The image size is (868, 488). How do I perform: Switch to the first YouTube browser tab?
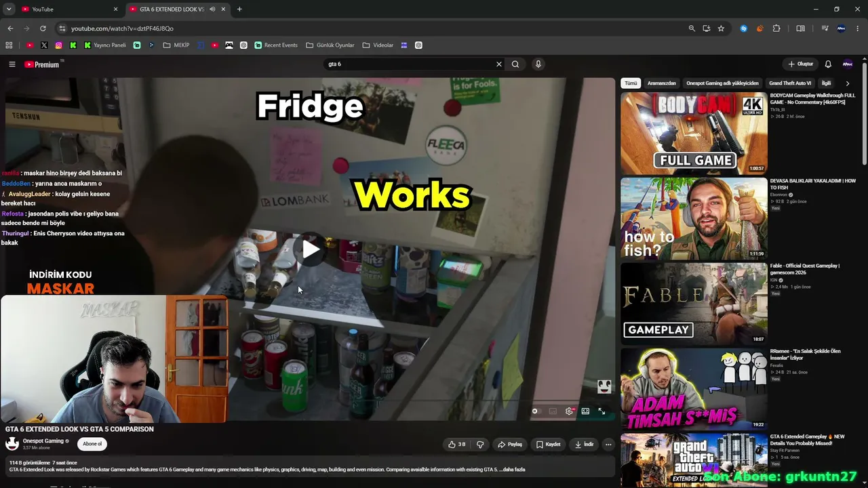pos(68,9)
